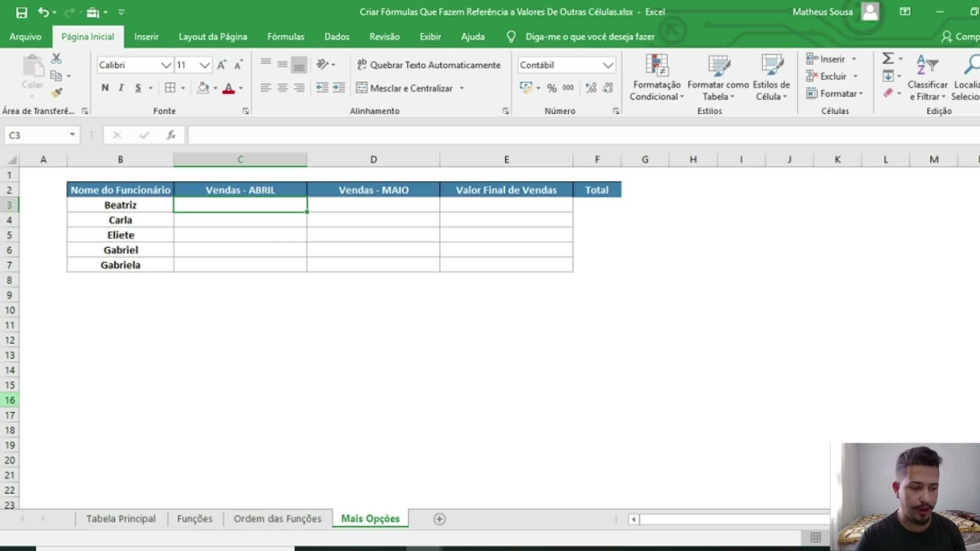Click the increase indent icon
This screenshot has height=551, width=980.
(339, 88)
